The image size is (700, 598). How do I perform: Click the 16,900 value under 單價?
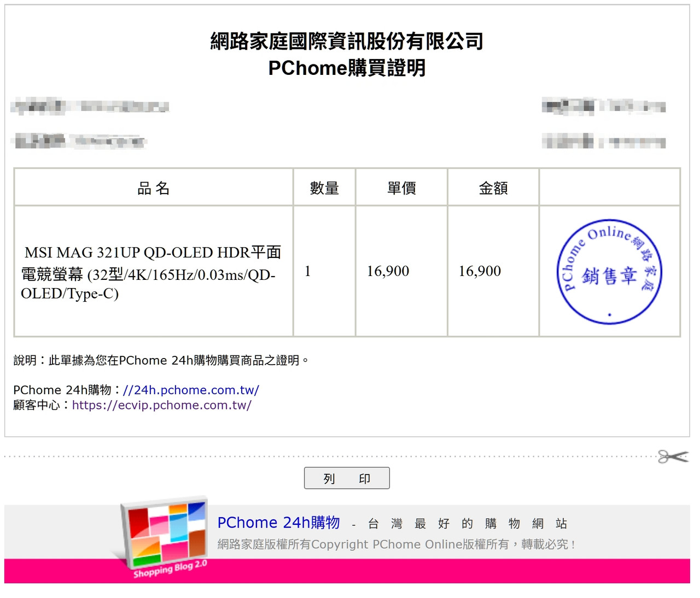(x=388, y=271)
